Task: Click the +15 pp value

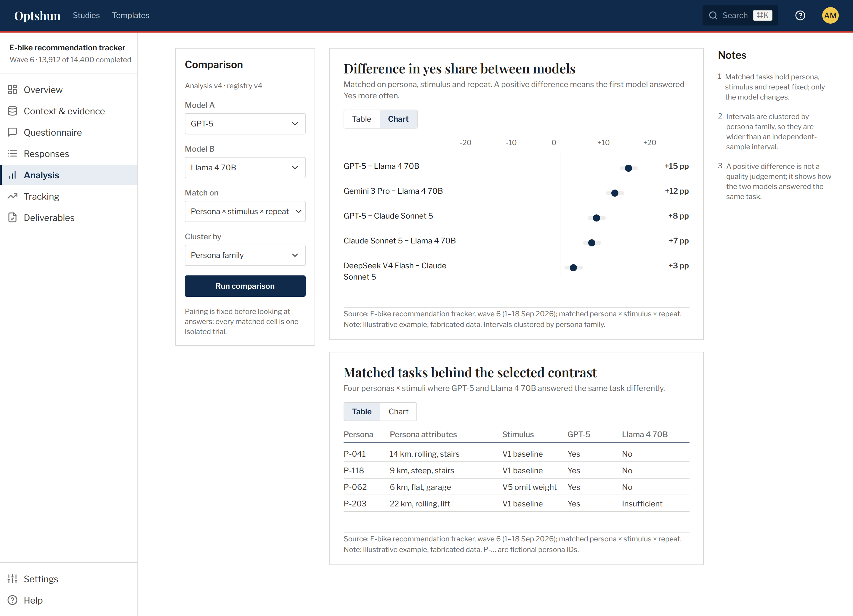Action: 676,166
